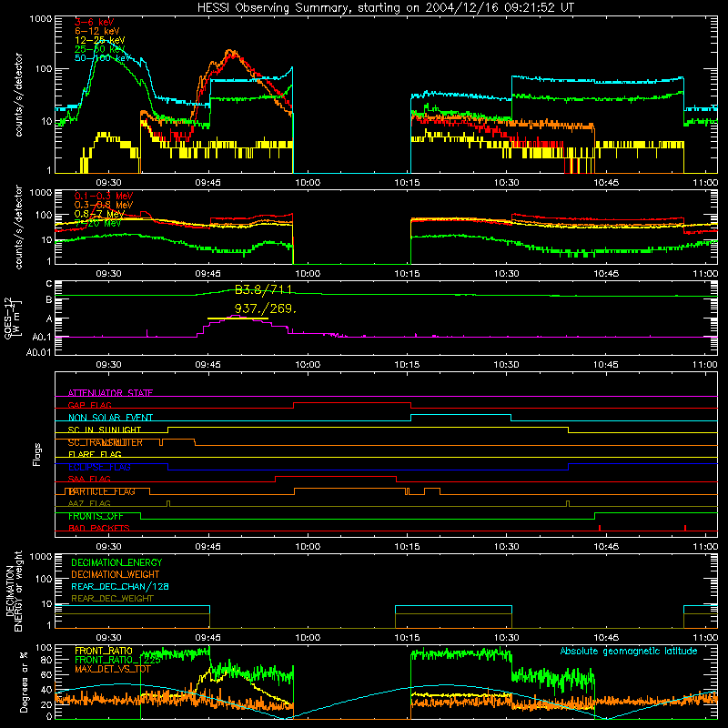Click the Absolute geomagnetic latitude label
The width and height of the screenshot is (728, 728).
click(x=629, y=651)
